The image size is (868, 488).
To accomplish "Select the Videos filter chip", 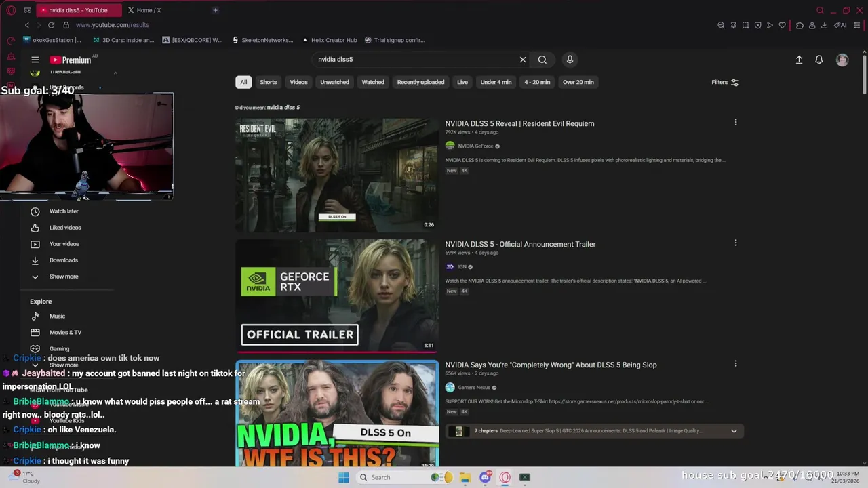I will pos(298,82).
